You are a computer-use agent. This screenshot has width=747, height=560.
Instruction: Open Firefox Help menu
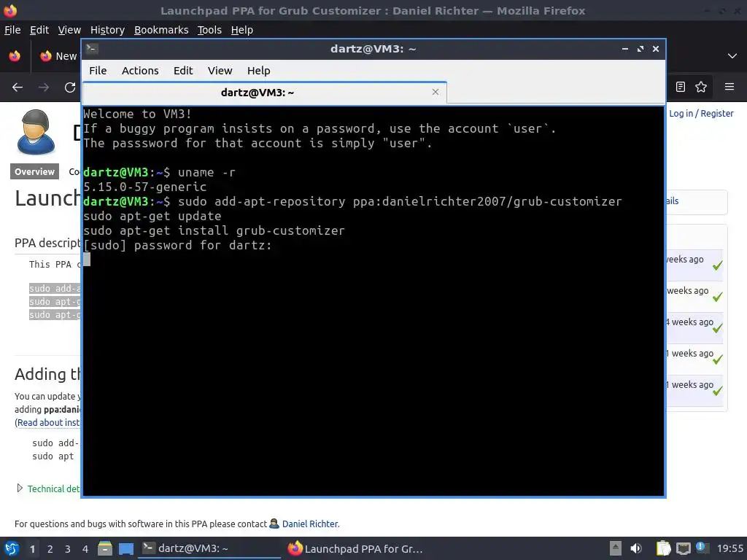[x=242, y=30]
